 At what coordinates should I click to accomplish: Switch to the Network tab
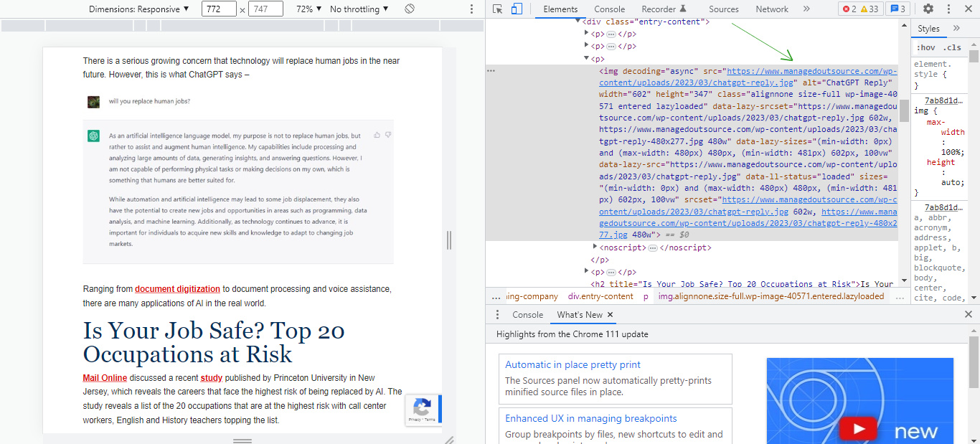pyautogui.click(x=771, y=9)
